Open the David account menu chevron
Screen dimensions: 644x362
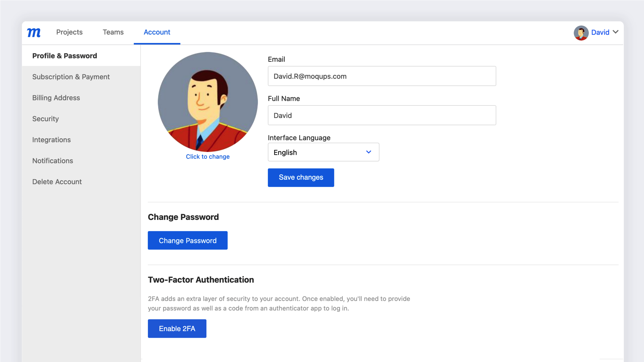pyautogui.click(x=616, y=32)
